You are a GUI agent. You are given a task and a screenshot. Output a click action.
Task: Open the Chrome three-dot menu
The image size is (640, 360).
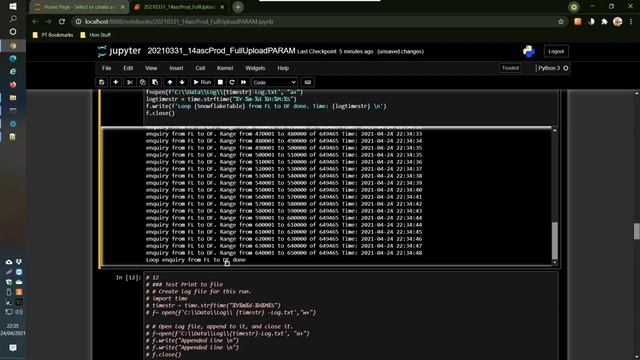coord(631,22)
